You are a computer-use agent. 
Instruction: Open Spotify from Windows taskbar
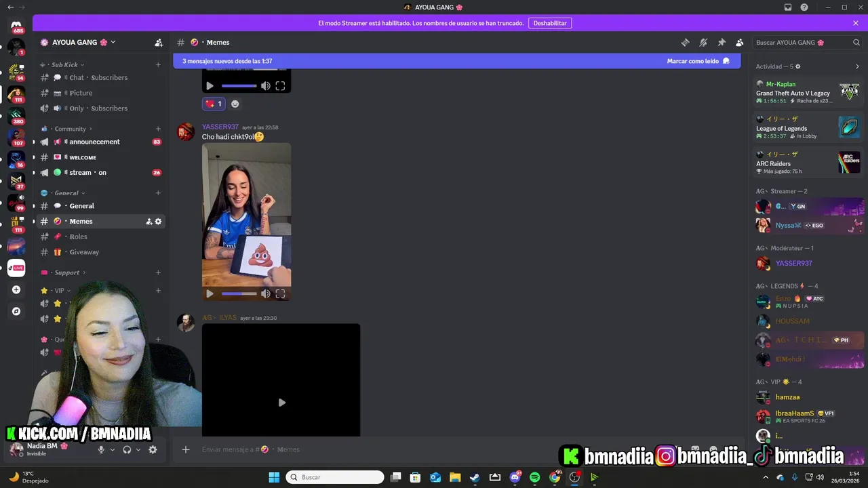coord(534,477)
